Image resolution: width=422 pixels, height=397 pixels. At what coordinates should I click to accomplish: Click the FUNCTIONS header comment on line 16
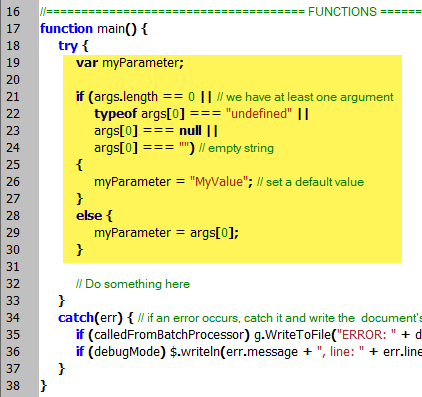[231, 12]
